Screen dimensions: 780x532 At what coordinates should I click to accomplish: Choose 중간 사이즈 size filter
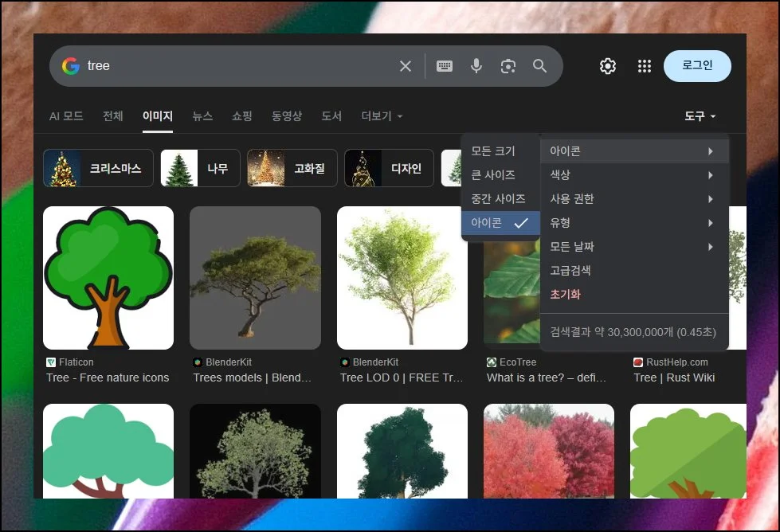(498, 199)
